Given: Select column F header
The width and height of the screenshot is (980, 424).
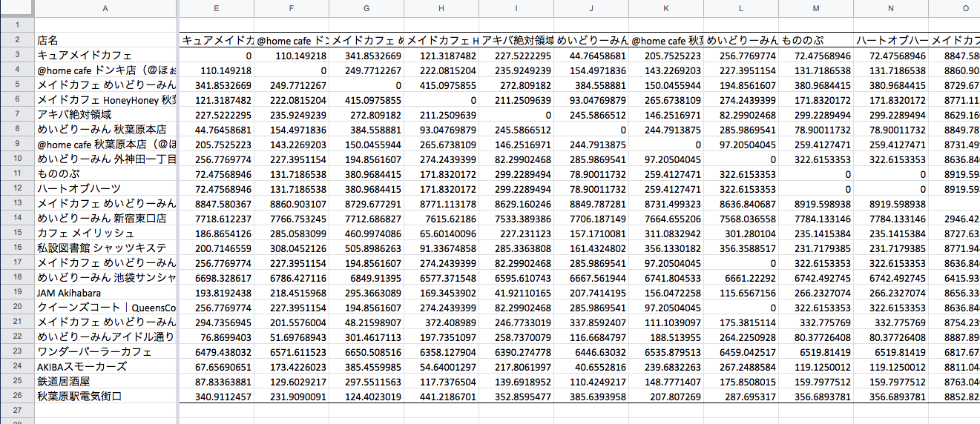Looking at the screenshot, I should [x=291, y=9].
